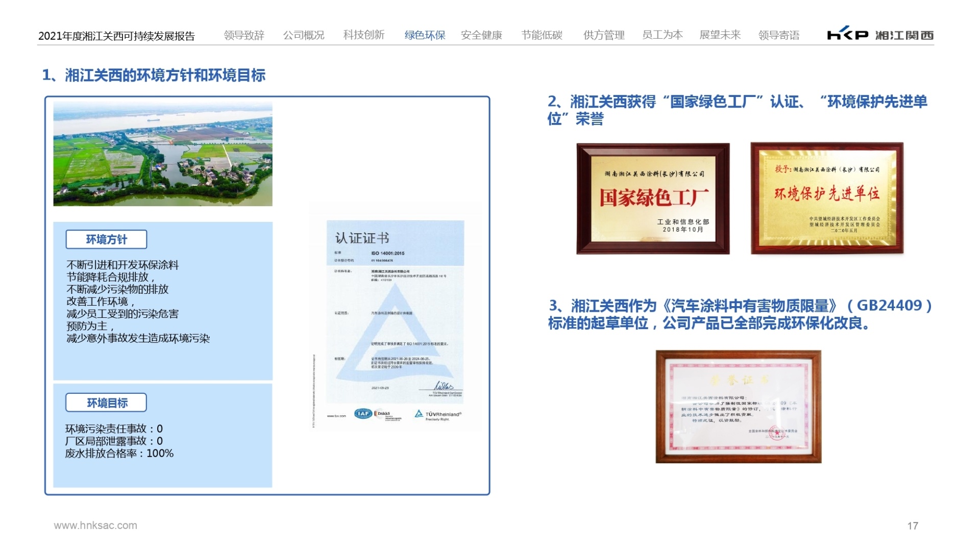This screenshot has height=551, width=980.
Task: Click the TÜVRheinland logo on the certificate
Action: pyautogui.click(x=438, y=415)
